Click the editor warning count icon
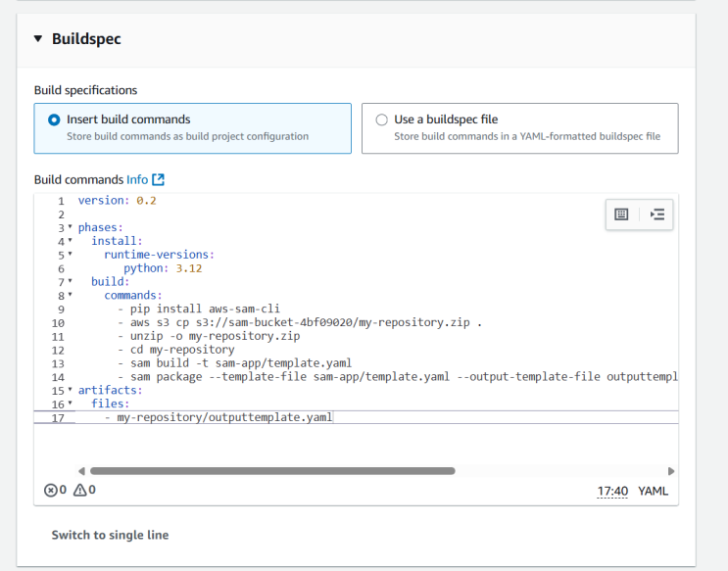This screenshot has width=728, height=571. coord(80,491)
